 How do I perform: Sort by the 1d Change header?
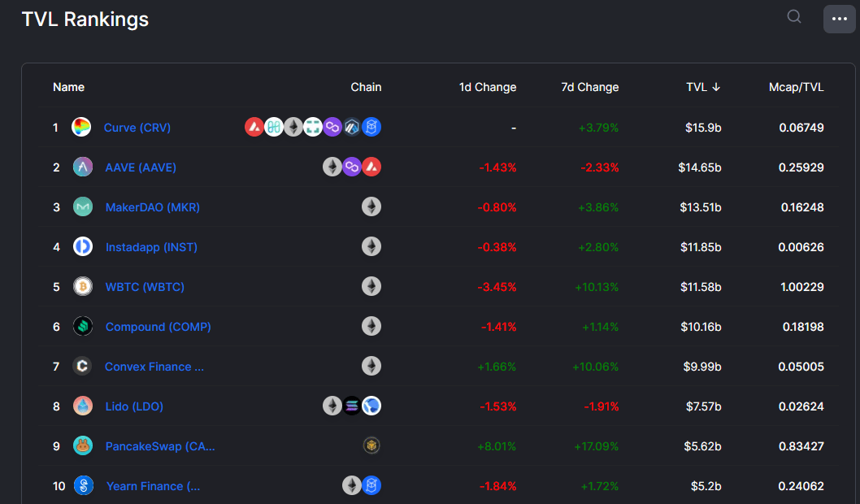pyautogui.click(x=487, y=87)
